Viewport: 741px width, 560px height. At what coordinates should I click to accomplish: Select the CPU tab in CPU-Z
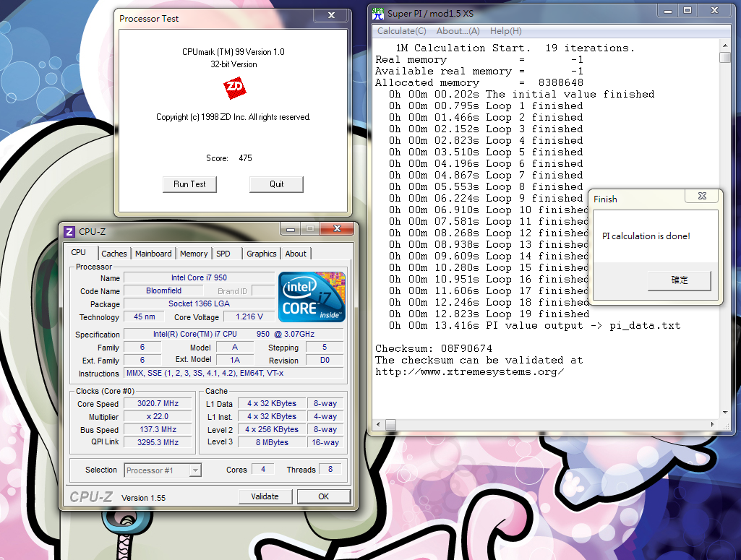click(x=79, y=253)
